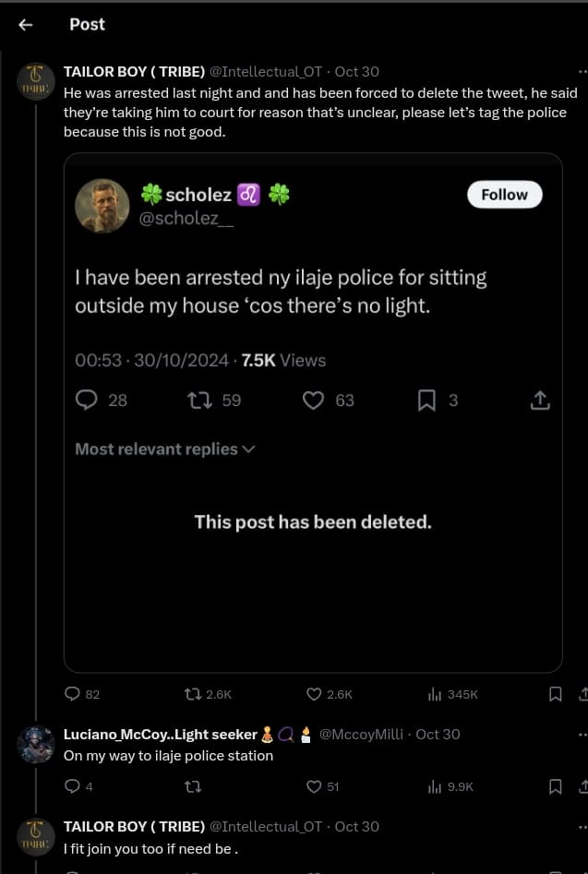
Task: Retweet the embedded scholez tweet
Action: click(199, 400)
